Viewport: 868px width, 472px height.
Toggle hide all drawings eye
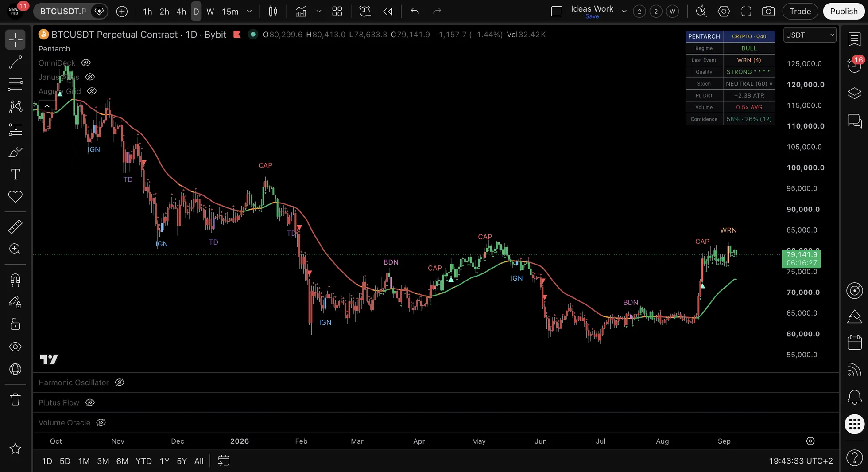pos(15,347)
